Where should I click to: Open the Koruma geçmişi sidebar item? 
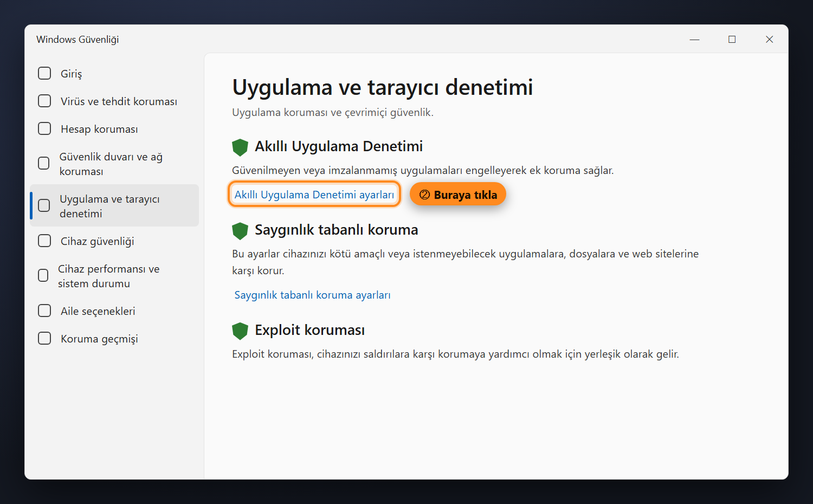click(114, 339)
